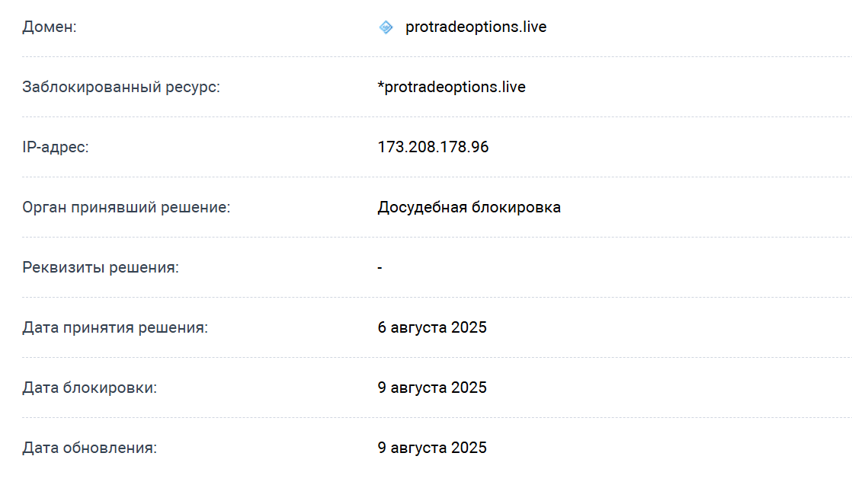The width and height of the screenshot is (852, 504).
Task: Click the Дата блокировки: label
Action: pyautogui.click(x=89, y=388)
